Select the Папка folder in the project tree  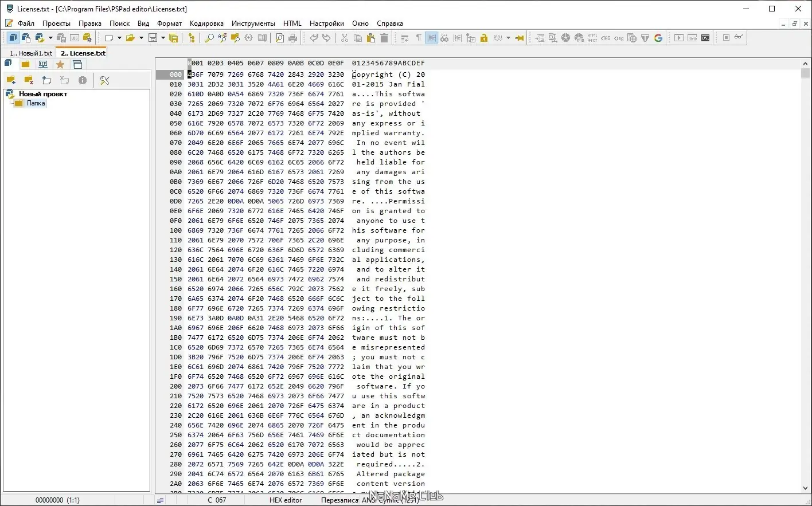[x=36, y=103]
